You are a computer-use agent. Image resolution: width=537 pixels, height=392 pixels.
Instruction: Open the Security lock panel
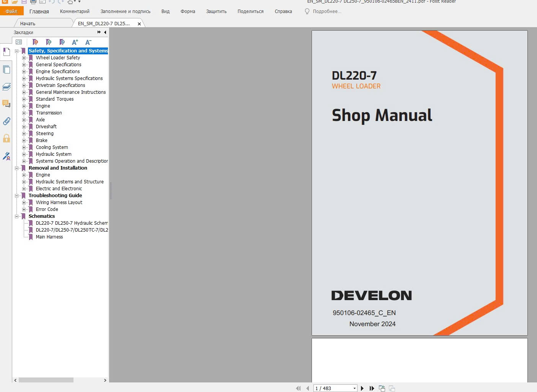7,138
